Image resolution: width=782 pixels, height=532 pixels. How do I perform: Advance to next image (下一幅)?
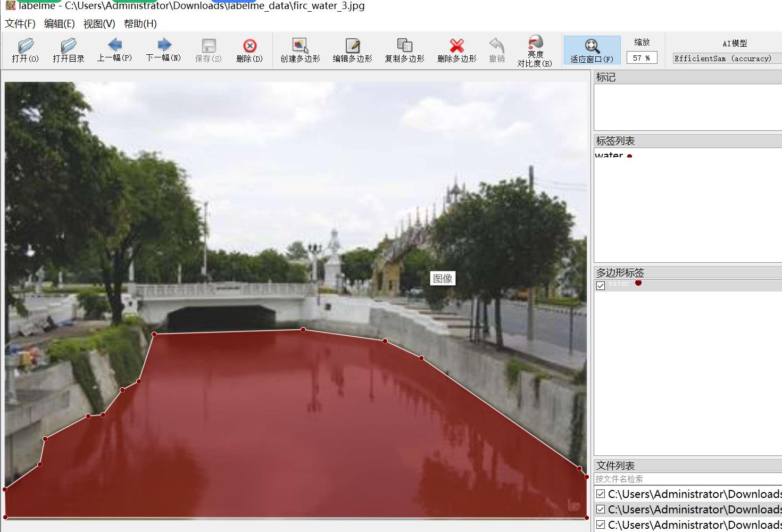(163, 50)
